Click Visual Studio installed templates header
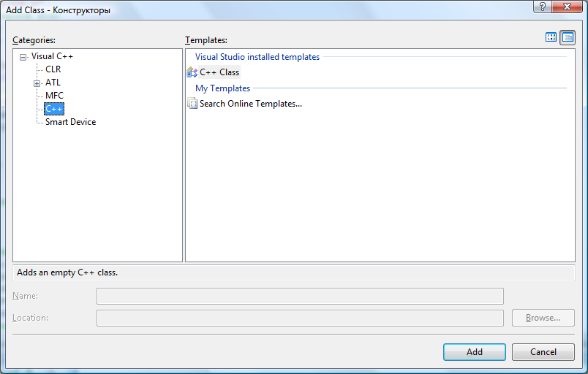Screen dimensions: 588x374 coord(257,57)
